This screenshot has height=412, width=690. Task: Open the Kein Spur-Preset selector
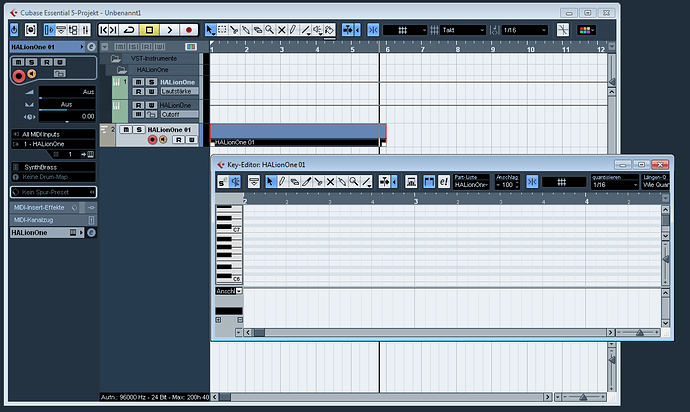pos(53,192)
